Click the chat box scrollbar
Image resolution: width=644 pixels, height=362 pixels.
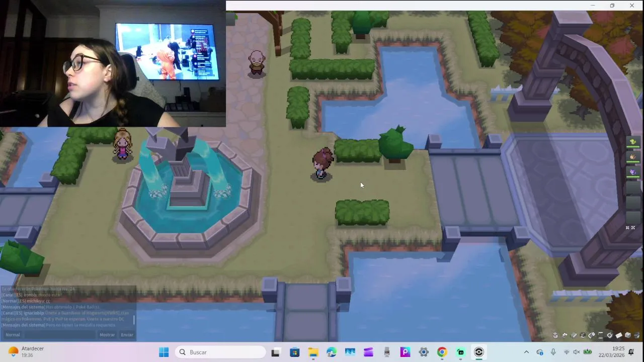[134, 319]
